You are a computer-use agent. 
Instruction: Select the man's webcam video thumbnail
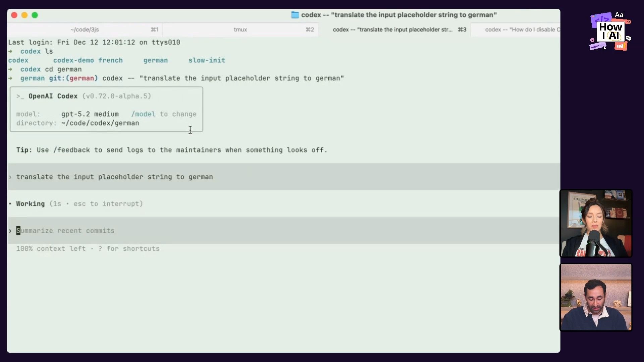click(596, 297)
